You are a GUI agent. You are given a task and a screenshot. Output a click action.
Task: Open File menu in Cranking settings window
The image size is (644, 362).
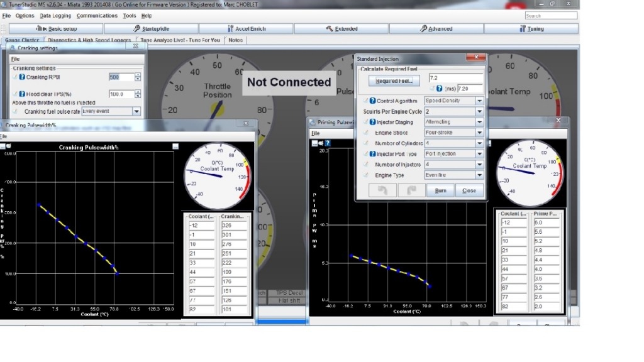point(15,59)
